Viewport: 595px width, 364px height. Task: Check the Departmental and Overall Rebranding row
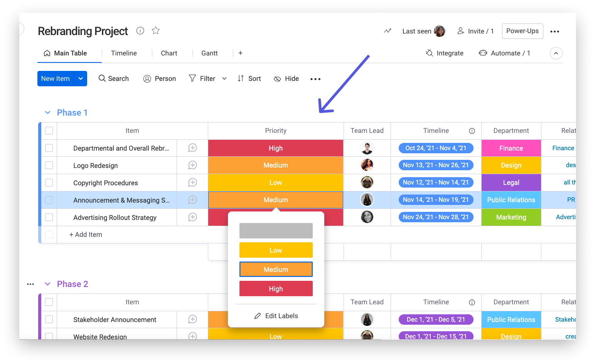click(49, 148)
